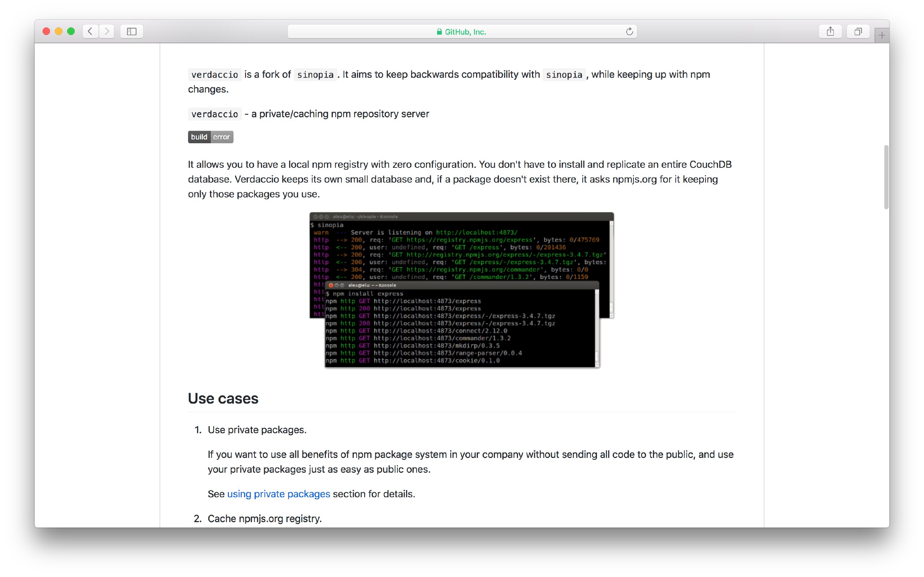Image resolution: width=924 pixels, height=577 pixels.
Task: Open the using private packages link
Action: pyautogui.click(x=279, y=494)
